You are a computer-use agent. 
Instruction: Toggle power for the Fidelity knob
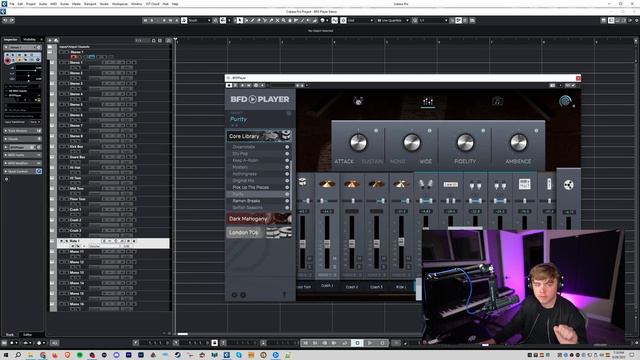[483, 131]
